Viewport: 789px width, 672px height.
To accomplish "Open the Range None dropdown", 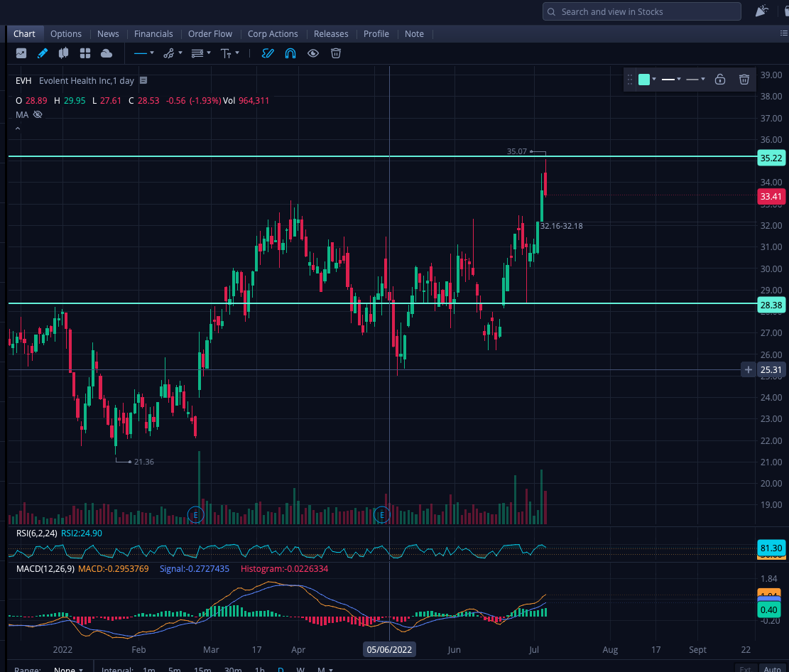I will pyautogui.click(x=68, y=669).
